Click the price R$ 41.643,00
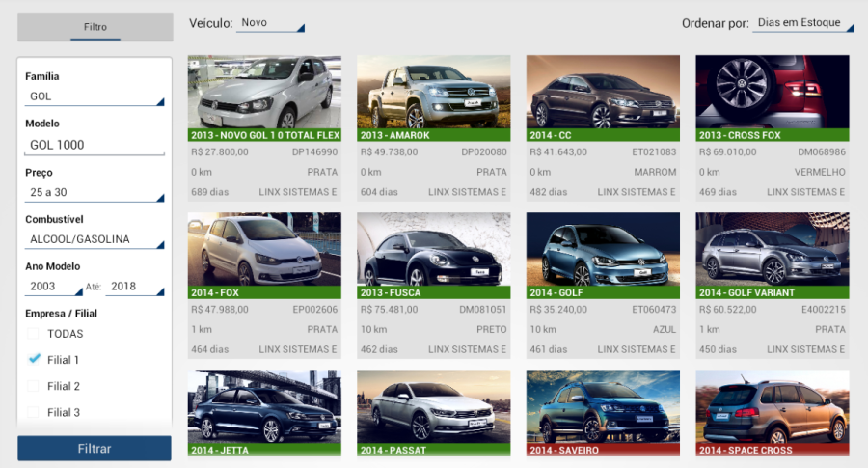Image resolution: width=868 pixels, height=468 pixels. tap(558, 151)
